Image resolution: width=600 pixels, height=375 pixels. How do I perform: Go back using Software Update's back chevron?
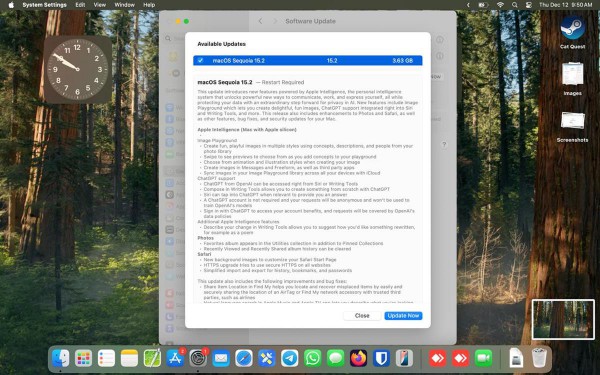pos(260,21)
